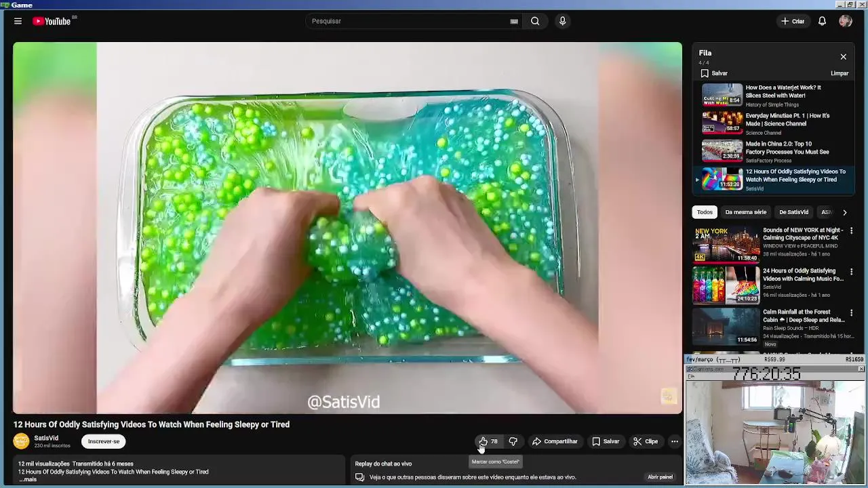Open the live chat panel with Abrir painel

[x=660, y=477]
